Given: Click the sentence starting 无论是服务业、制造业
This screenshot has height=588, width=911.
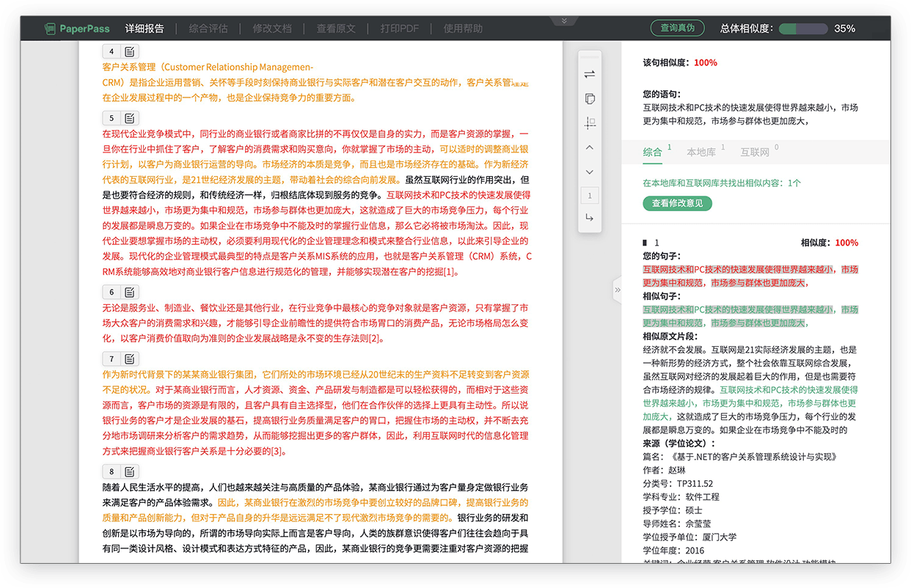Looking at the screenshot, I should [x=315, y=323].
